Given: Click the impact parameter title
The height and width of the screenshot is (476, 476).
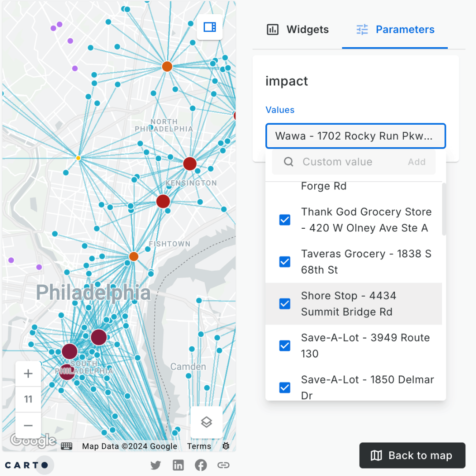Looking at the screenshot, I should point(286,81).
